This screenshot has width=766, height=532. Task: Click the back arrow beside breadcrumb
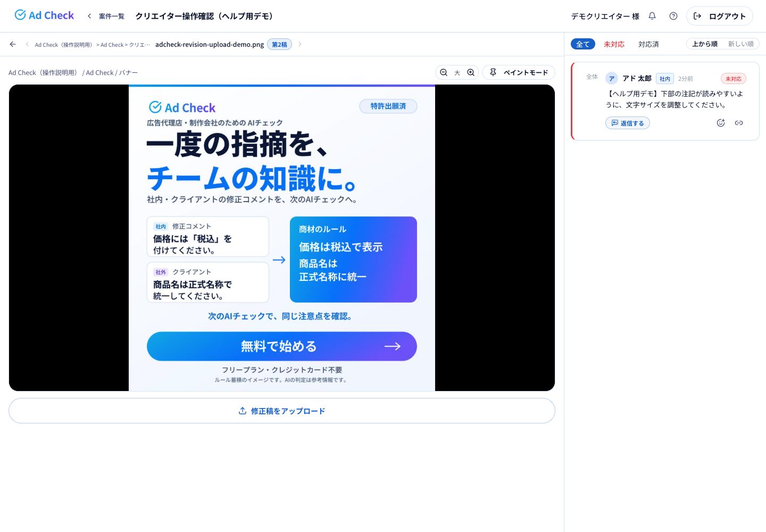click(x=13, y=44)
